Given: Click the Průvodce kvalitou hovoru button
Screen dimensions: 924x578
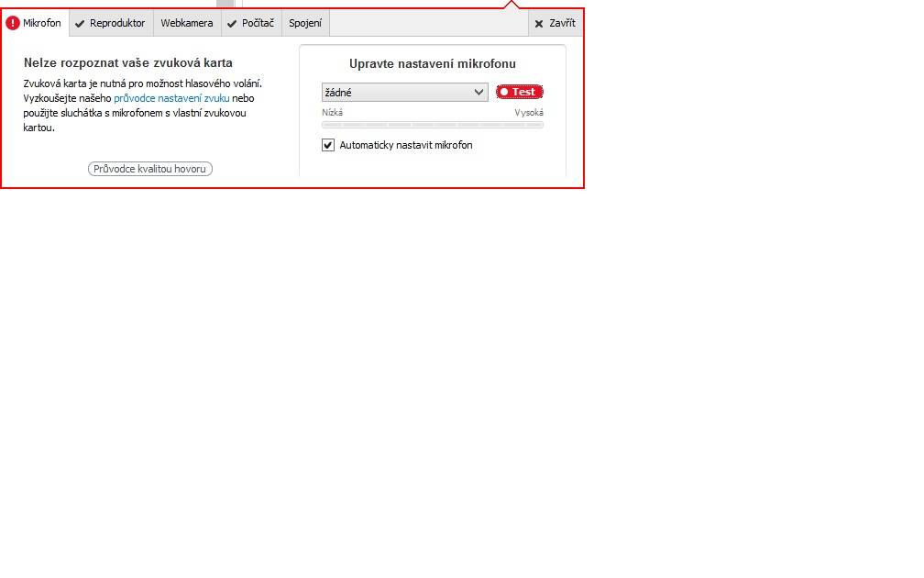Looking at the screenshot, I should point(150,169).
